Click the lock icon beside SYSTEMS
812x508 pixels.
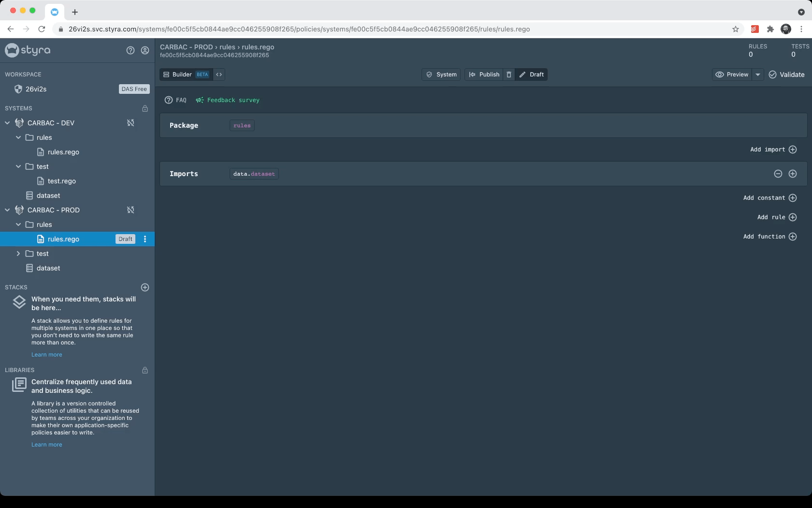[145, 108]
